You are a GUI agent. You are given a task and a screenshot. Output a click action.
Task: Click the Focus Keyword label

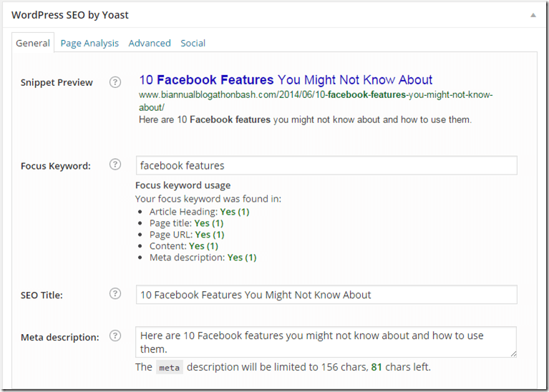[x=56, y=166]
